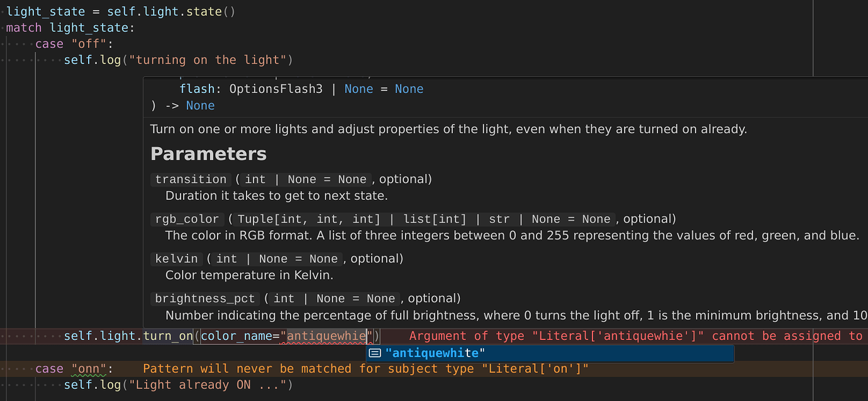Screen dimensions: 868x401
Task: Click OptionsFlash3 type in signature
Action: (275, 89)
